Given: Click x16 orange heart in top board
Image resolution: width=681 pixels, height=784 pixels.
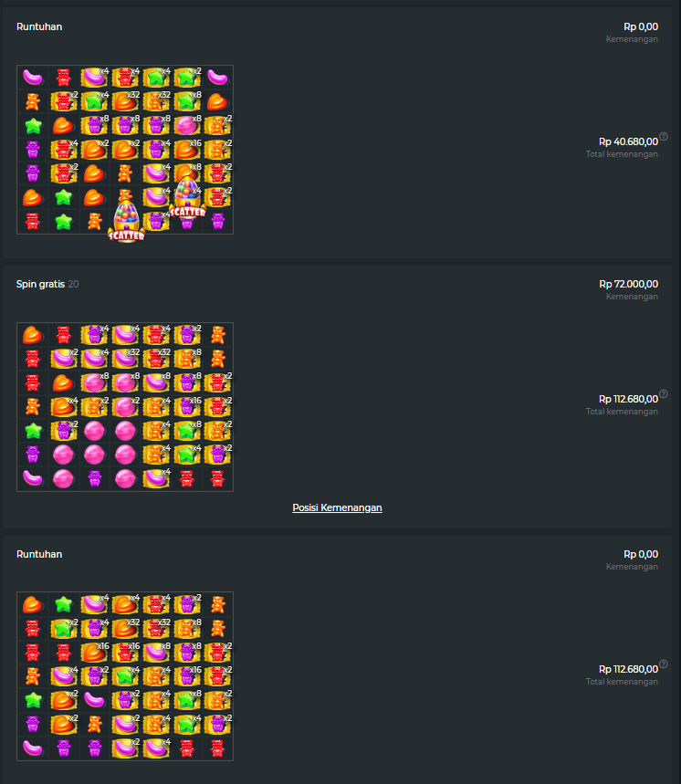Looking at the screenshot, I should coord(187,149).
